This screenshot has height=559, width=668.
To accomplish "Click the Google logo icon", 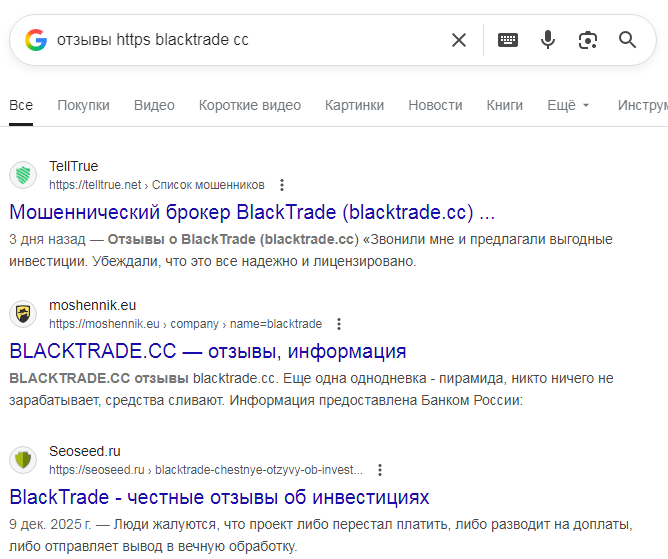I will 36,40.
